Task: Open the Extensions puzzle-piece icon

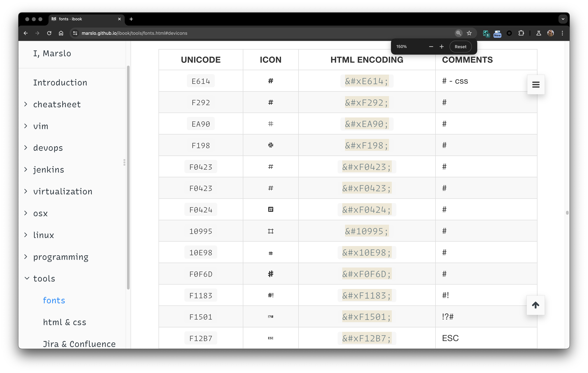Action: tap(521, 33)
